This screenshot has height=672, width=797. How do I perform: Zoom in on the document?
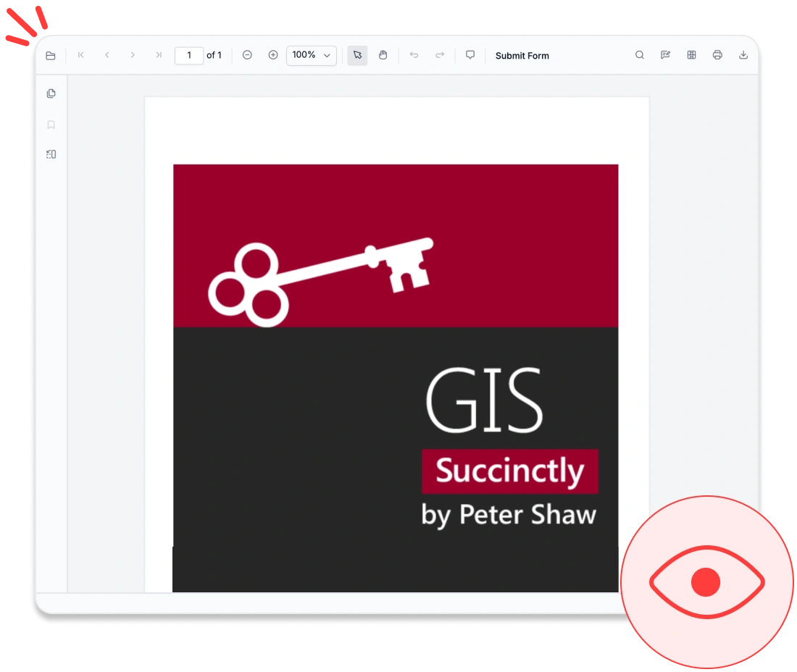(x=273, y=54)
